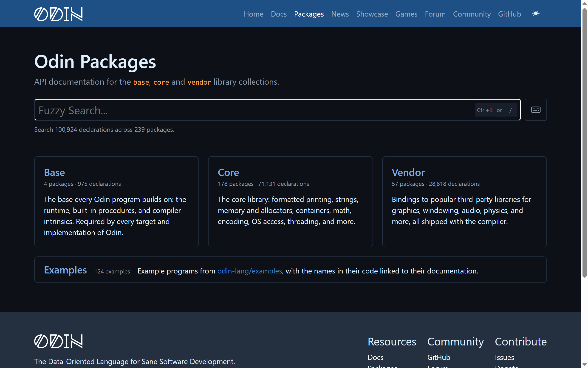Screen dimensions: 588x368
Task: Click '4 packages · 975 declarations' text
Action: click(82, 184)
